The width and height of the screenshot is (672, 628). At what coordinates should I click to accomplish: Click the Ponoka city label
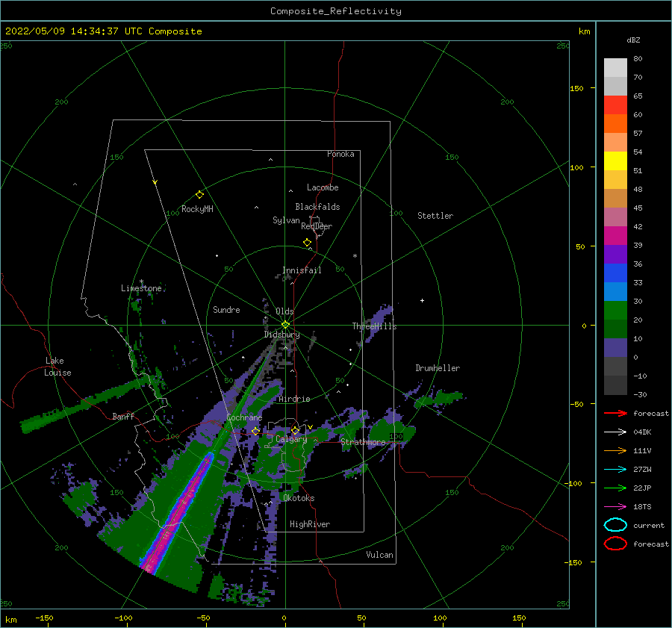340,154
